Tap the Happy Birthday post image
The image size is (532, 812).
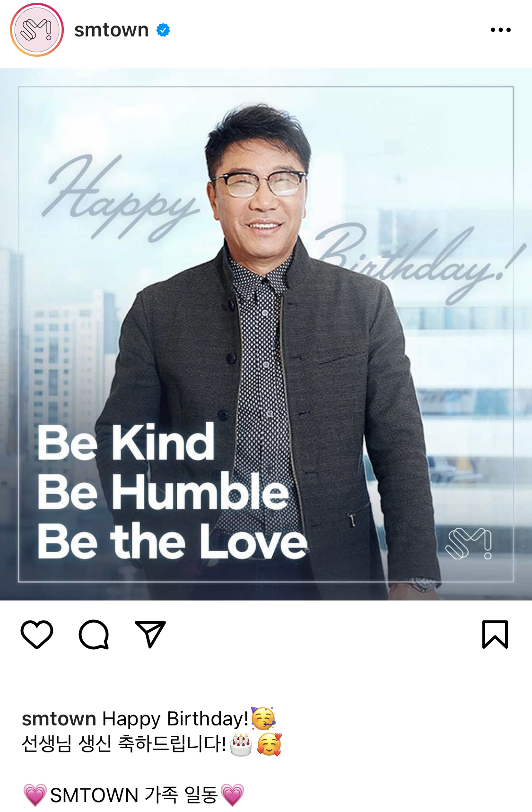[266, 334]
